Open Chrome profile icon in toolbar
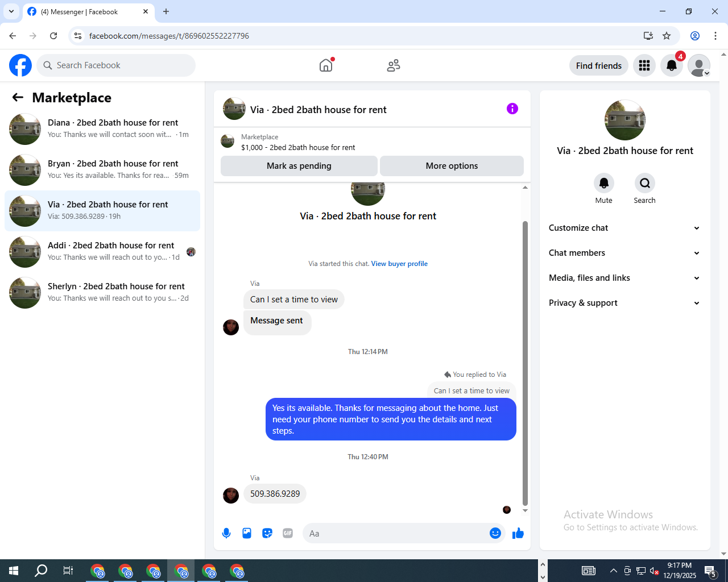728x582 pixels. [x=695, y=36]
